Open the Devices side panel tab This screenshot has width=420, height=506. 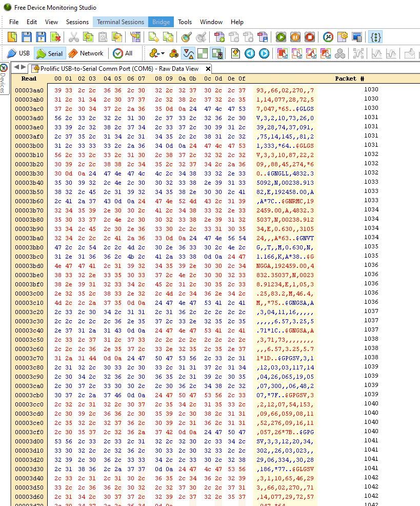3,79
